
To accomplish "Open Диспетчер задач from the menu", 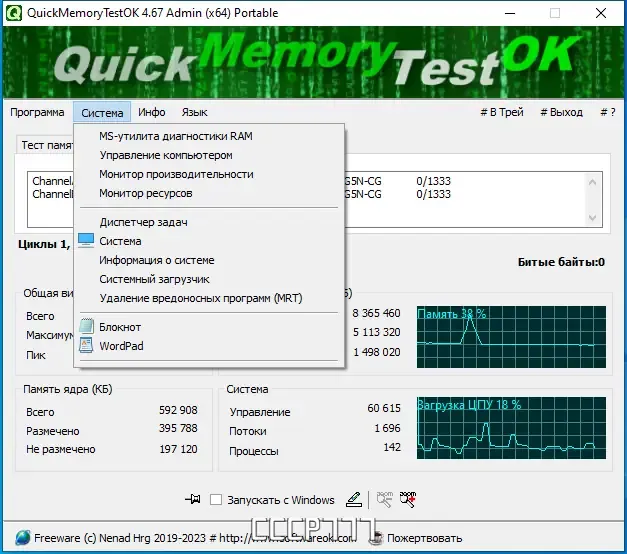I will 209,222.
